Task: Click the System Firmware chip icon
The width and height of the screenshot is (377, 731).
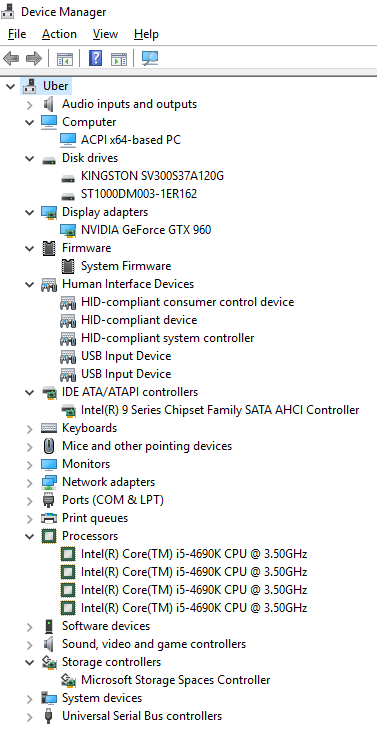Action: (68, 266)
